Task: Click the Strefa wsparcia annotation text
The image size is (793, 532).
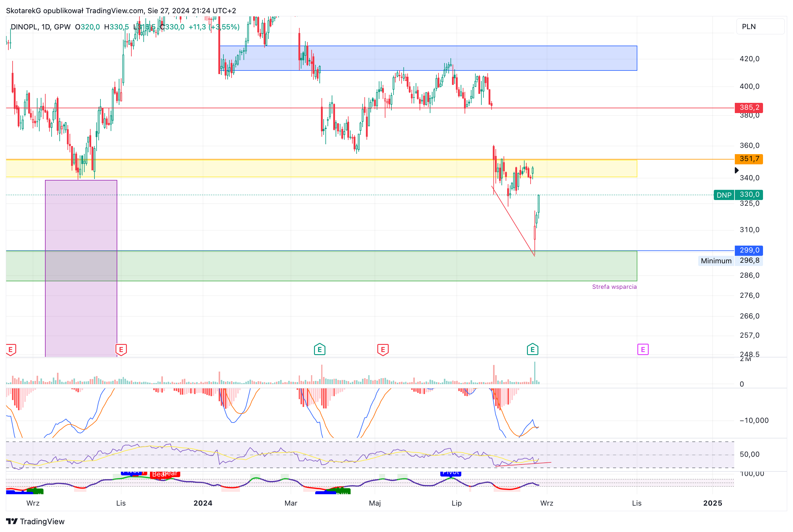Action: [x=614, y=287]
